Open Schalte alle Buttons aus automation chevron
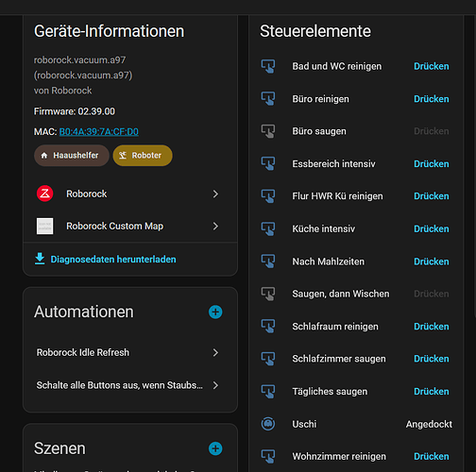The width and height of the screenshot is (476, 472). [x=215, y=385]
